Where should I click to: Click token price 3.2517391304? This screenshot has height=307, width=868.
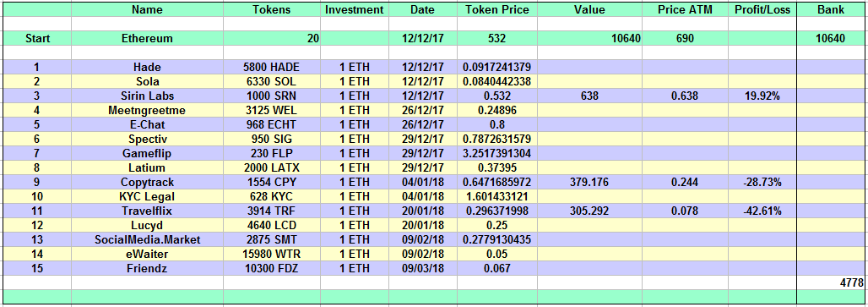pos(497,153)
